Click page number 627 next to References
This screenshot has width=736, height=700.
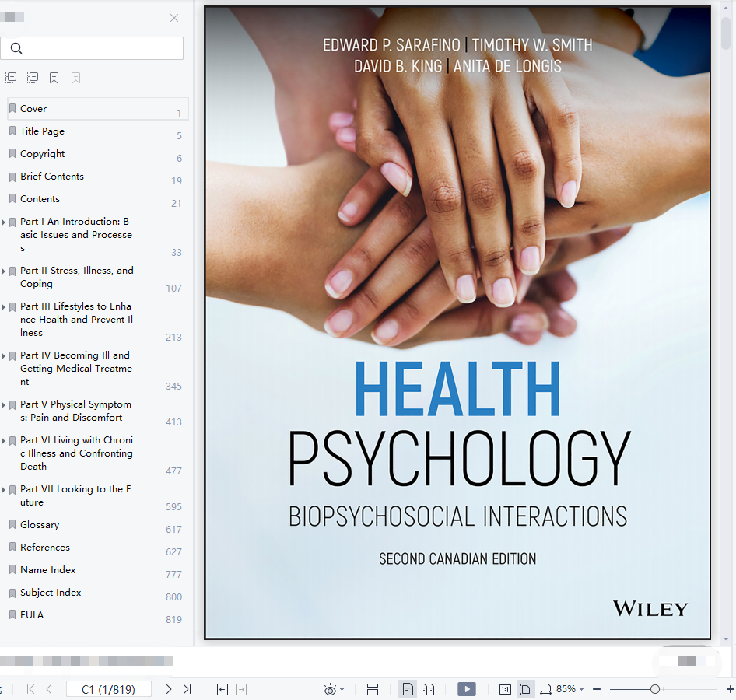(x=173, y=552)
